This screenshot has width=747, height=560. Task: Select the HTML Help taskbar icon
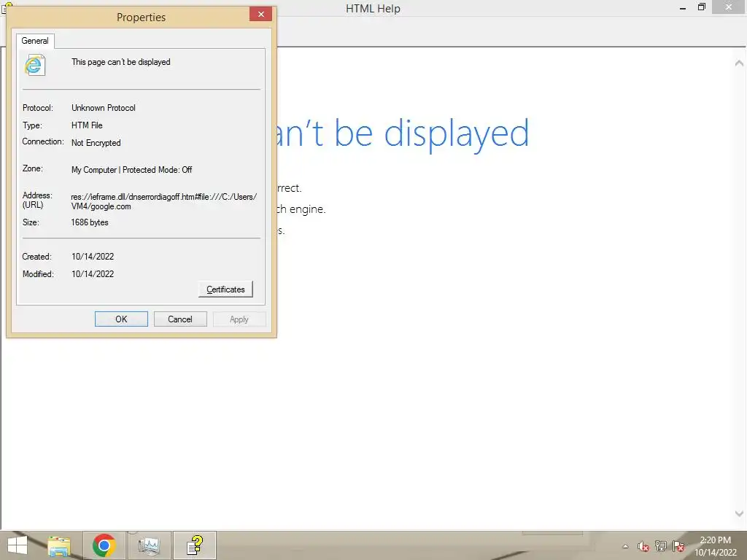(194, 545)
